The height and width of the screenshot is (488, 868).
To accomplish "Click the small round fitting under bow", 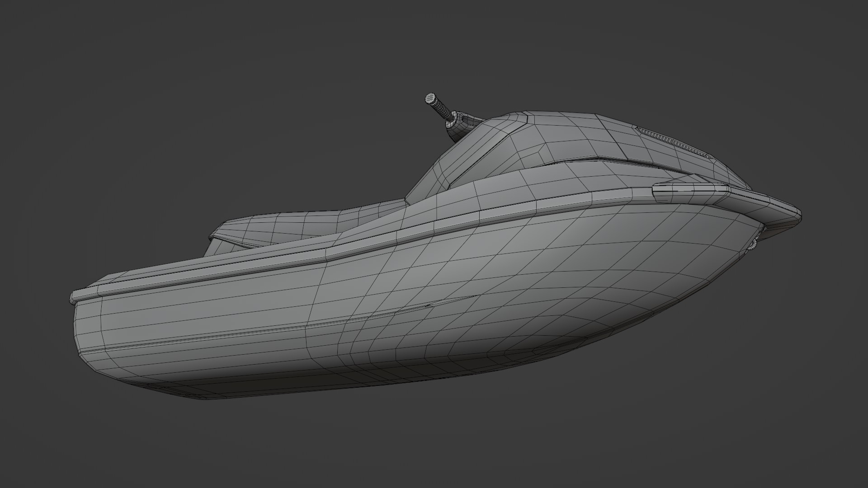I will coord(753,244).
